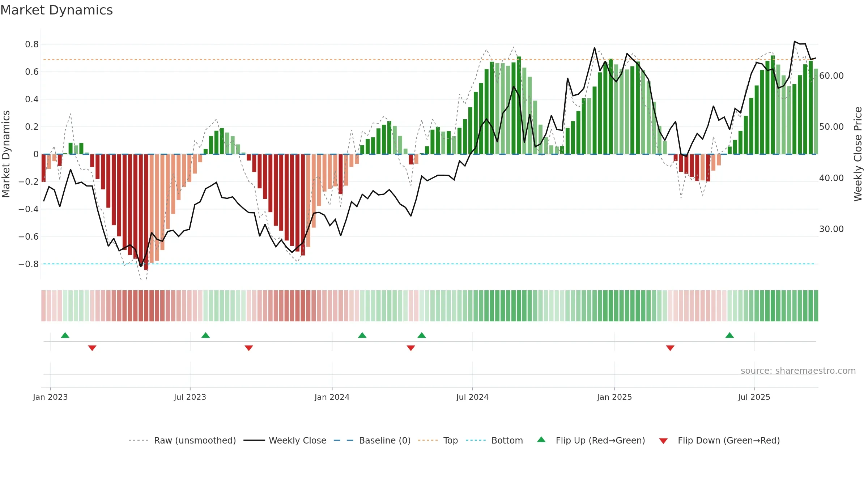
Task: Click the Jul 2025 axis label
Action: tap(754, 397)
